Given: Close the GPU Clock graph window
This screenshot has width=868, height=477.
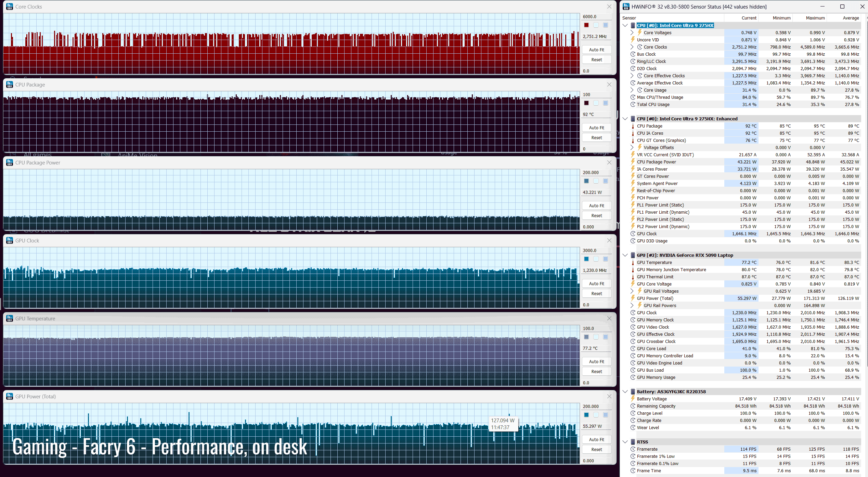Looking at the screenshot, I should click(609, 241).
